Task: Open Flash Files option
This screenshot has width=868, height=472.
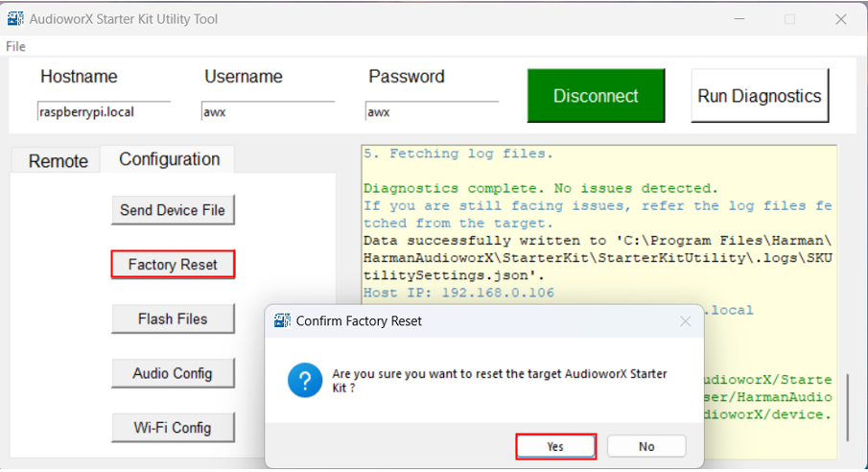Action: [x=173, y=319]
